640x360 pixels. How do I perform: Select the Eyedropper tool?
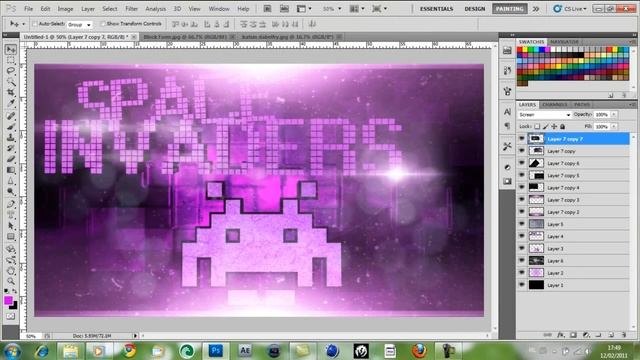(11, 103)
